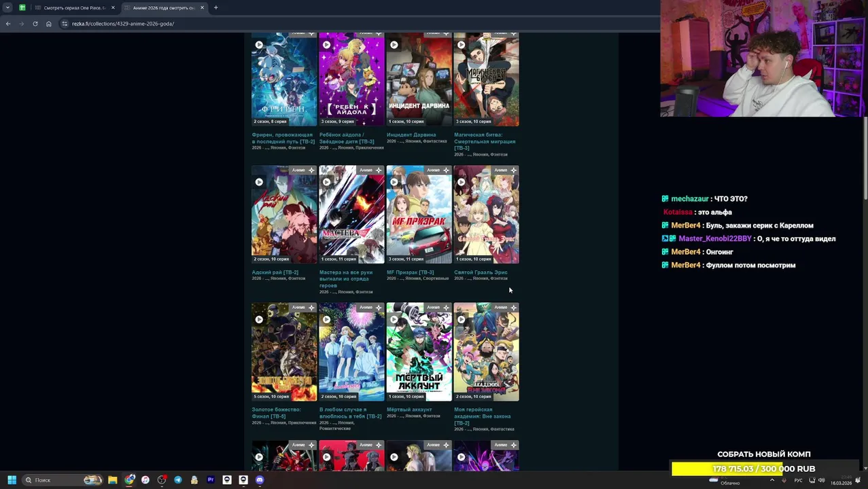Open a new browser tab with plus
The image size is (868, 489).
(215, 7)
